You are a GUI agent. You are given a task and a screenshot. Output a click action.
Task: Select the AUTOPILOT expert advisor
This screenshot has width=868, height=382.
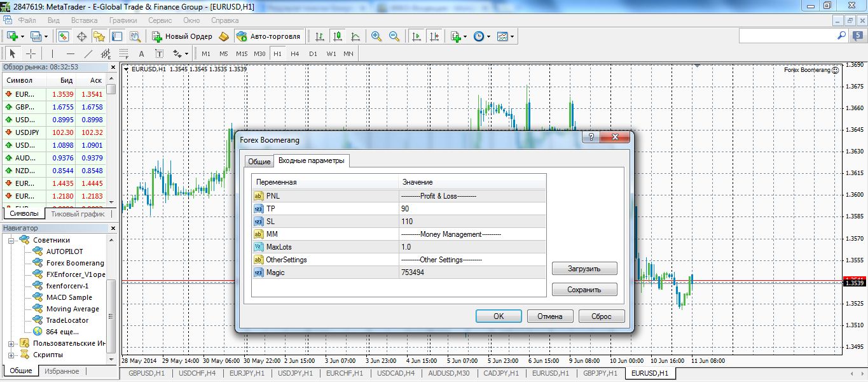click(x=65, y=251)
